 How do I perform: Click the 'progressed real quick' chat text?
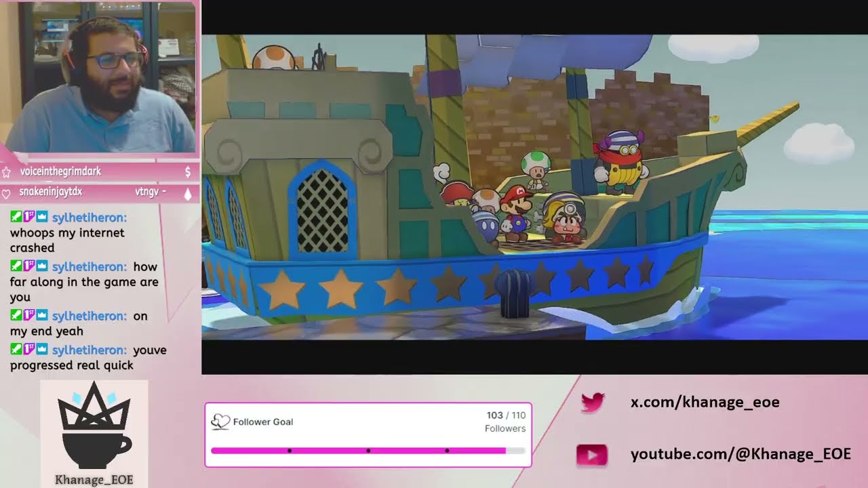click(71, 365)
